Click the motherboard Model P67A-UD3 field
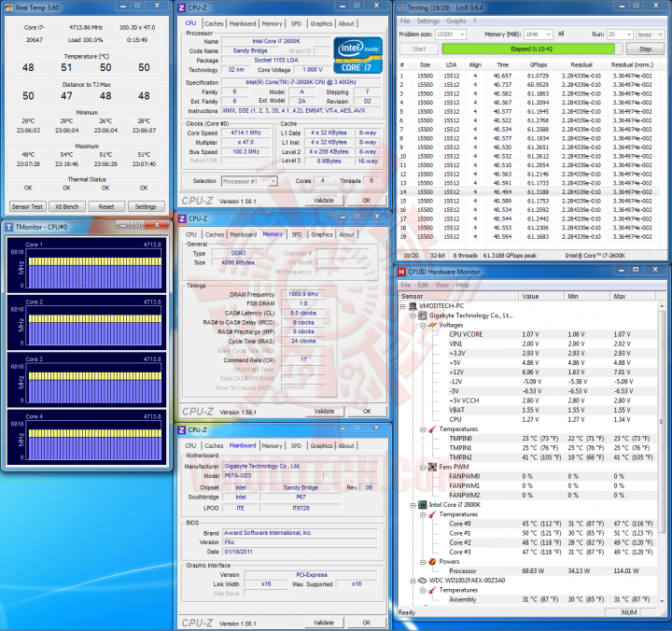This screenshot has width=672, height=631. (273, 476)
